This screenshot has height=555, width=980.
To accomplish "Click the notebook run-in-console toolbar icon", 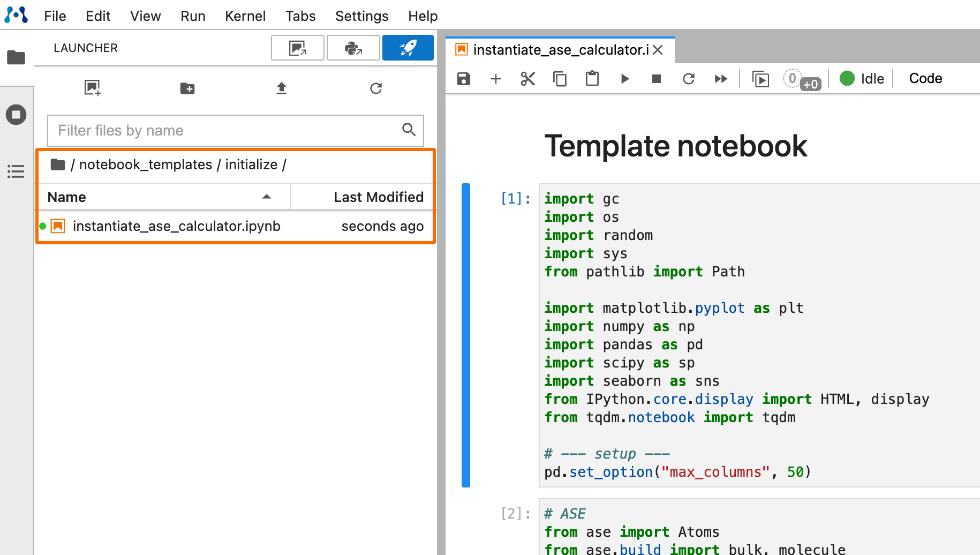I will [760, 79].
